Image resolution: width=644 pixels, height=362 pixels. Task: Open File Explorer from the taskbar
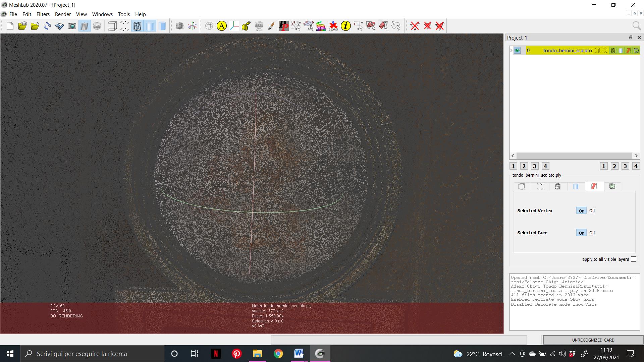click(257, 354)
